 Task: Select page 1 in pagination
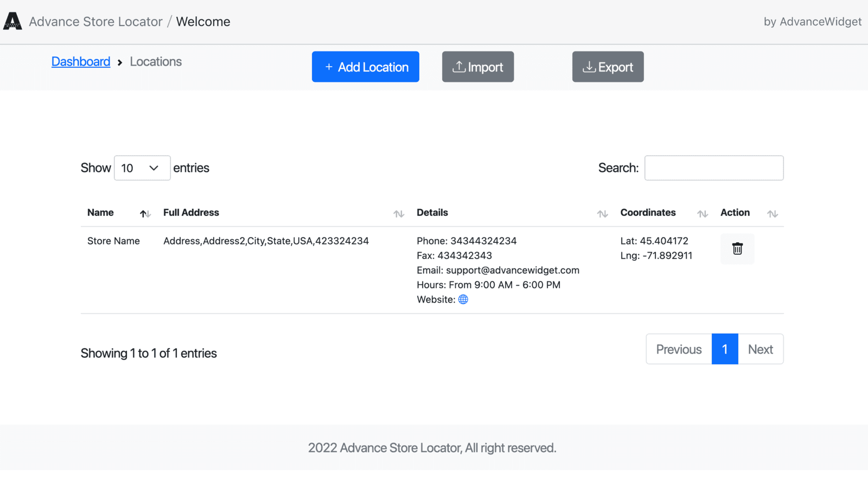725,349
